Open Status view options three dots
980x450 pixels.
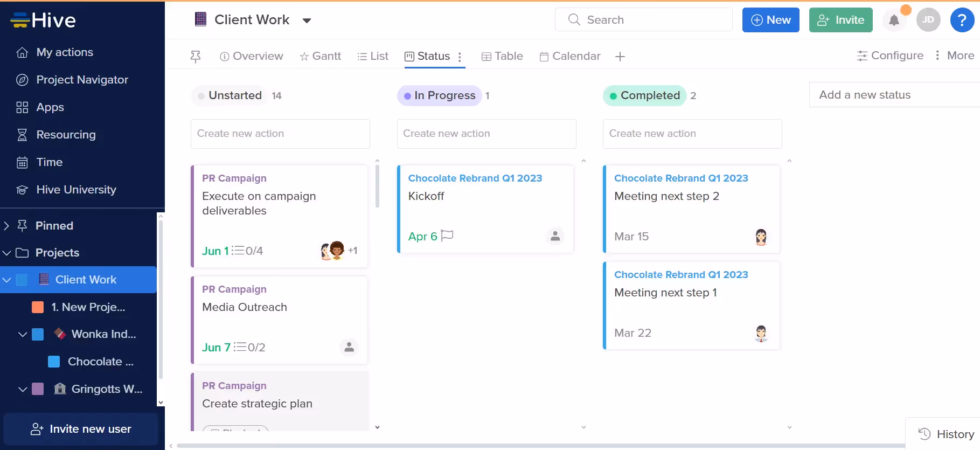[x=460, y=57]
